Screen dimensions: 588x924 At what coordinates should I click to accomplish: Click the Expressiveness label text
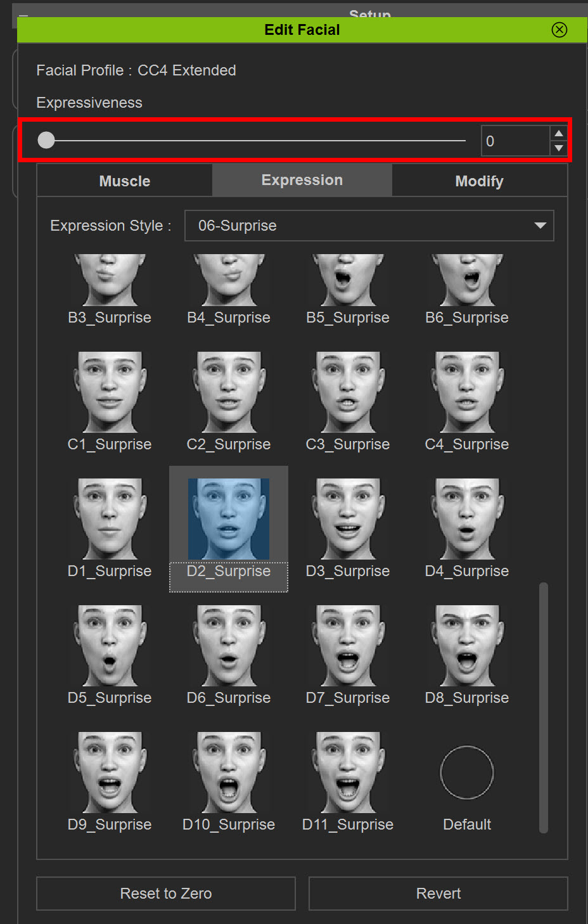point(89,103)
